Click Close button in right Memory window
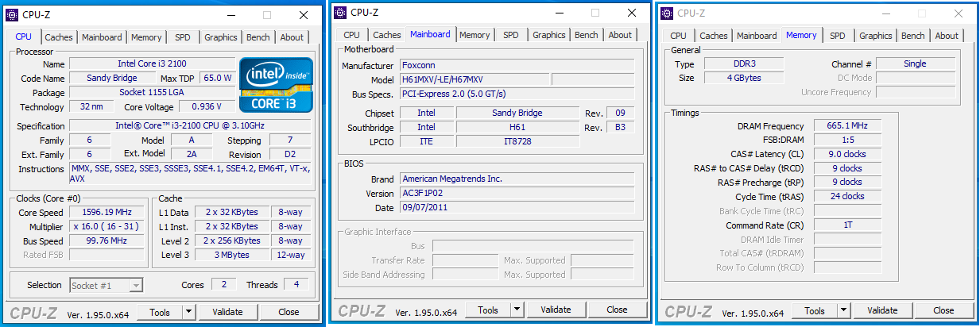980x327 pixels. point(943,310)
